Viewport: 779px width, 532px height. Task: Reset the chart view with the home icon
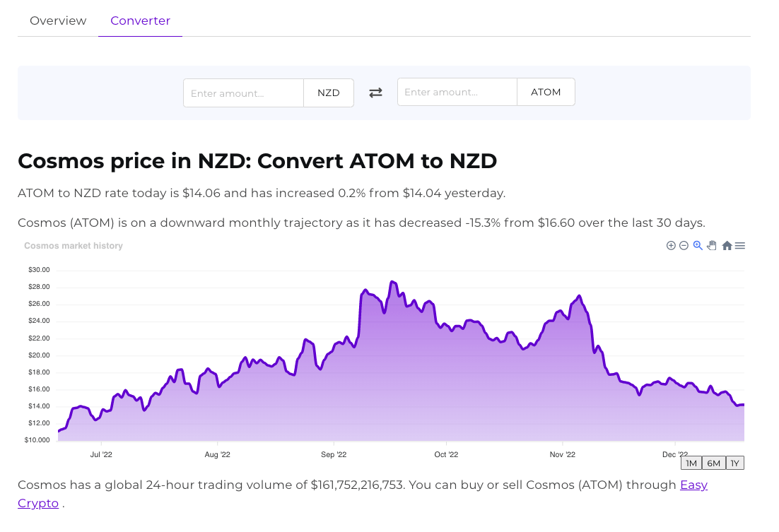click(726, 245)
